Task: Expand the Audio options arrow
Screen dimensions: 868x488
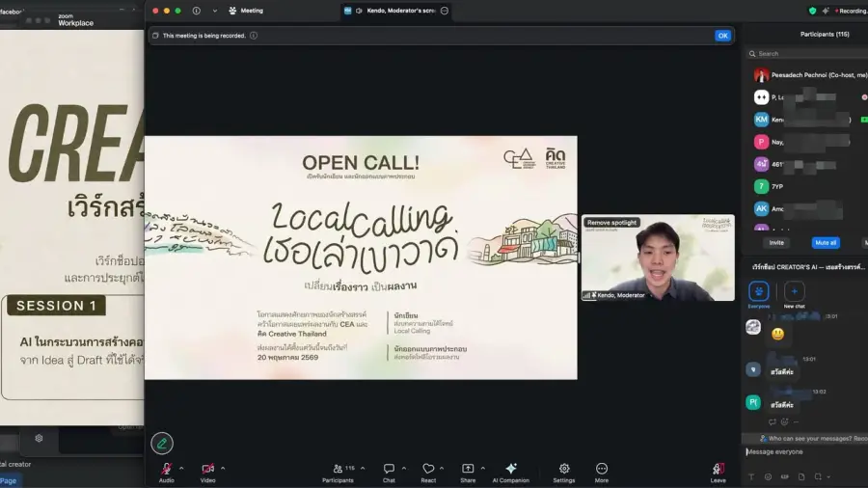Action: point(181,468)
